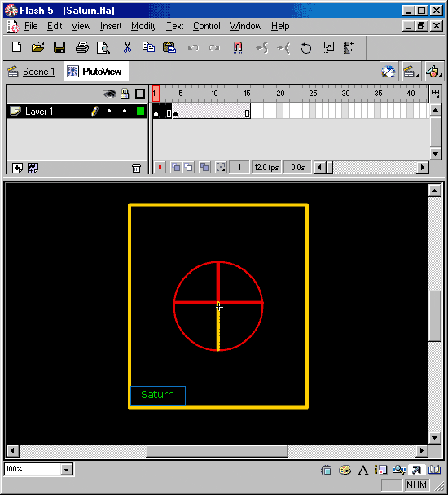This screenshot has width=448, height=495.
Task: Open the Modify menu
Action: [143, 26]
